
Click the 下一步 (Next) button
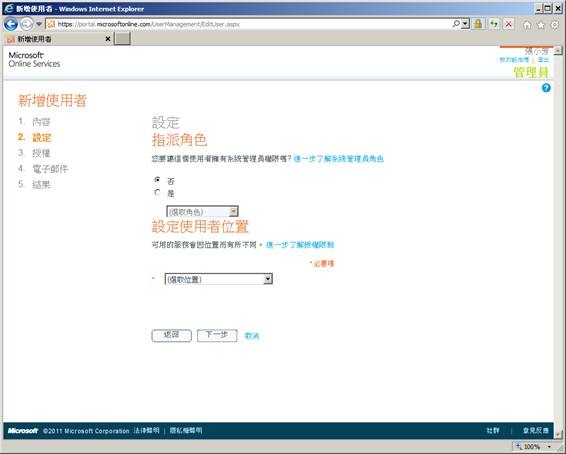(x=217, y=335)
